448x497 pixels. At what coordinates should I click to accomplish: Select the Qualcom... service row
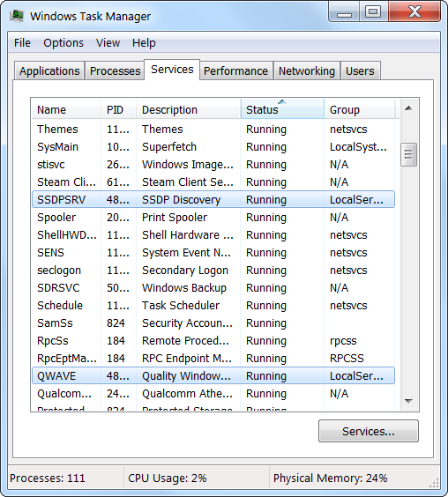(x=213, y=393)
